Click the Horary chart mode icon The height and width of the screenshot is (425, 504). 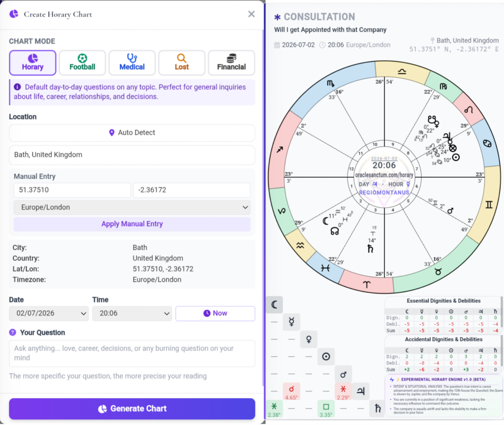(x=33, y=58)
